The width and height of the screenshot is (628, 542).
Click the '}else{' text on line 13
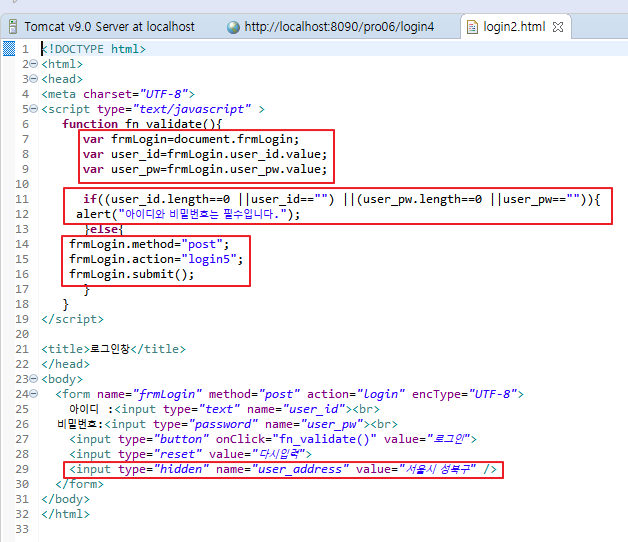click(x=104, y=229)
